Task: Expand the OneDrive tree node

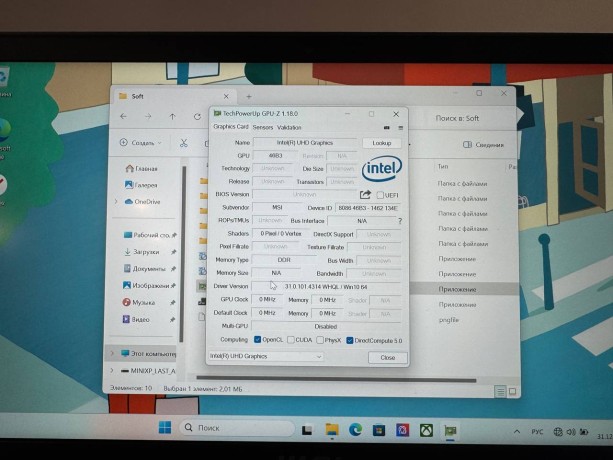Action: click(x=116, y=202)
